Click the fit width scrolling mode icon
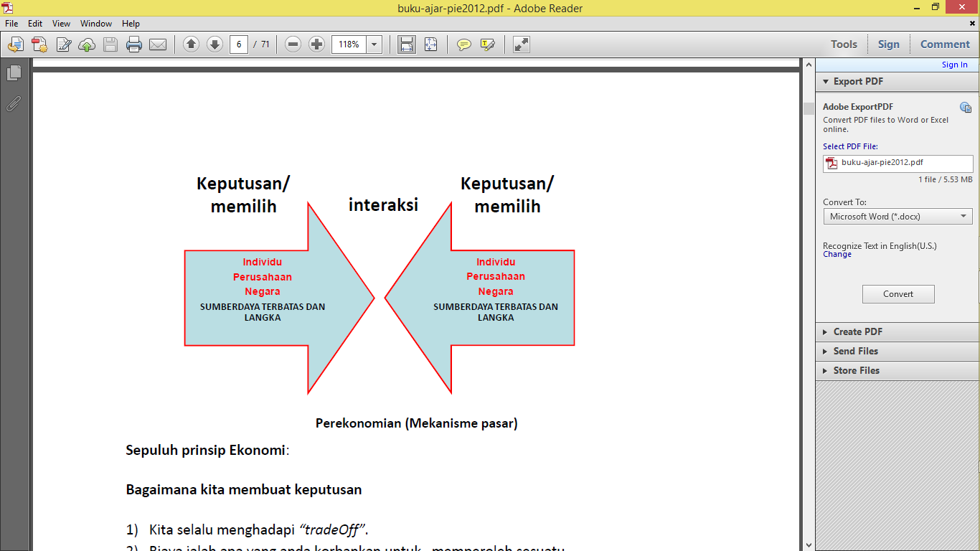The width and height of the screenshot is (980, 551). pyautogui.click(x=407, y=44)
